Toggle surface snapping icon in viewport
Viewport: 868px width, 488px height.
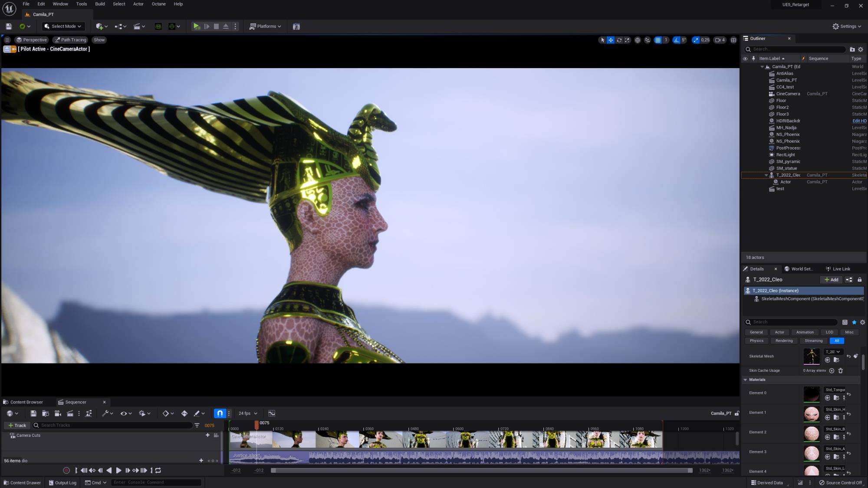(648, 40)
